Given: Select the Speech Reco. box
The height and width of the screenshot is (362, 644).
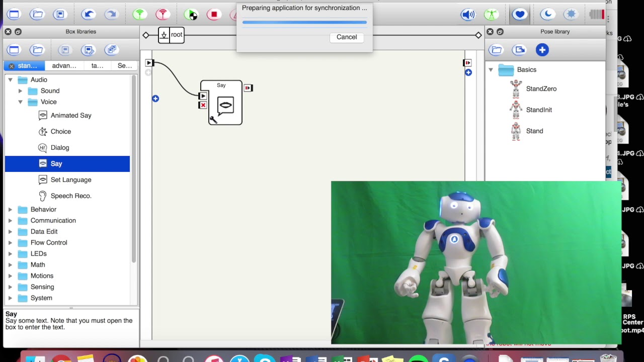Looking at the screenshot, I should click(x=67, y=196).
